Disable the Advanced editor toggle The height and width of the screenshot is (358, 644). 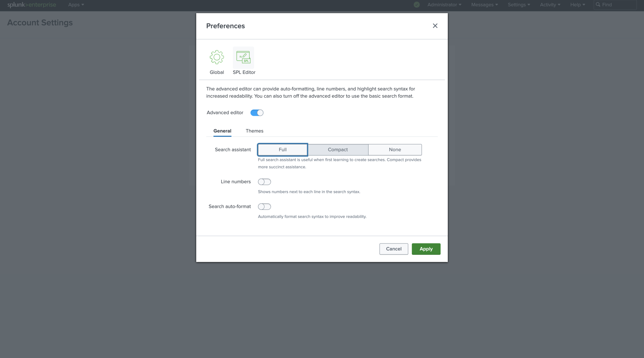click(x=257, y=112)
